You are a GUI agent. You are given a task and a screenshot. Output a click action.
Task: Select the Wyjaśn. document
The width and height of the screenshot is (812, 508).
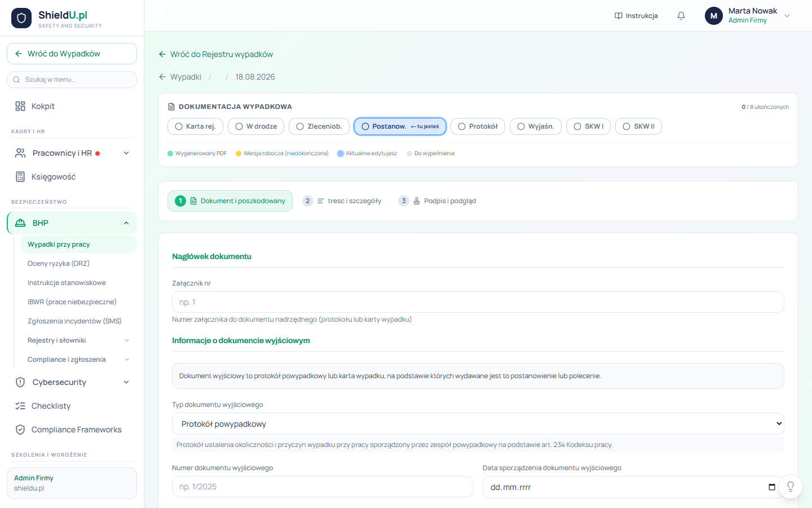click(536, 126)
